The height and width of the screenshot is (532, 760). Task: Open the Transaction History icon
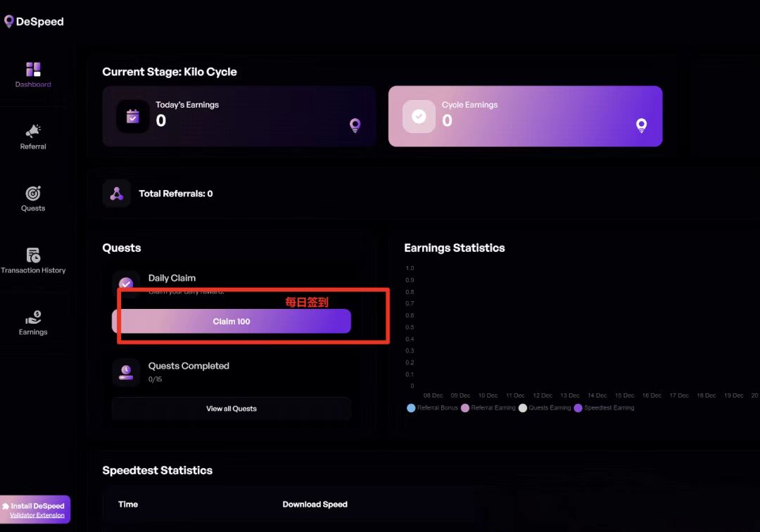coord(33,255)
